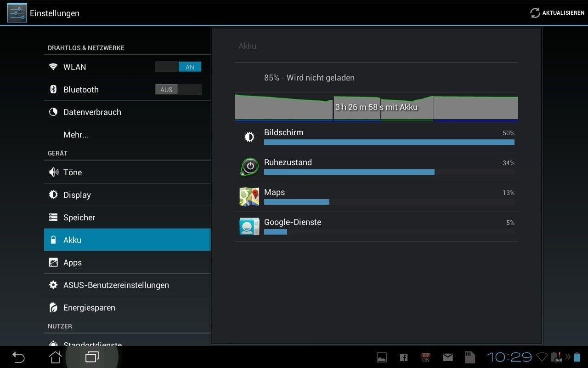Open Datenverbrauch settings

tap(127, 112)
